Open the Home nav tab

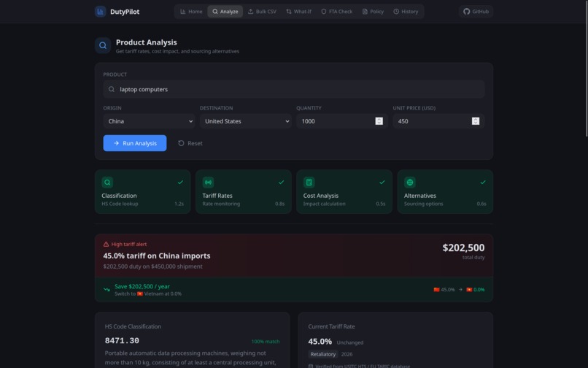pyautogui.click(x=191, y=12)
